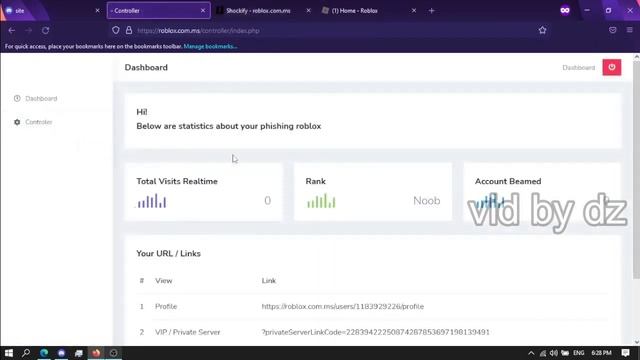
Task: Open the notification center icon
Action: point(625,353)
